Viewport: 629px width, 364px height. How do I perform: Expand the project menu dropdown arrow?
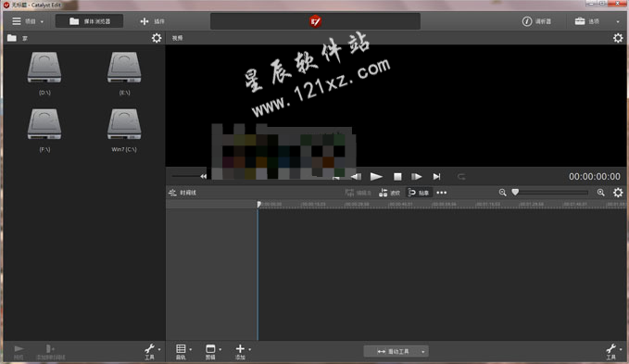pyautogui.click(x=42, y=21)
